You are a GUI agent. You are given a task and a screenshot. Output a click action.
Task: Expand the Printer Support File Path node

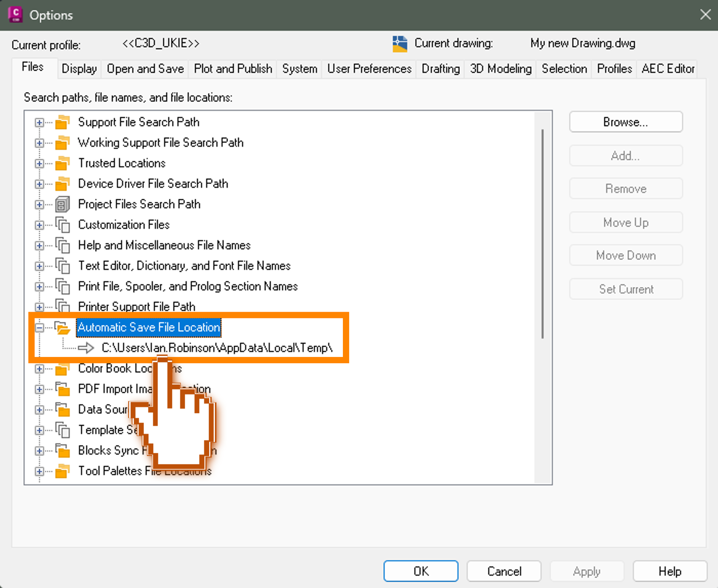39,307
